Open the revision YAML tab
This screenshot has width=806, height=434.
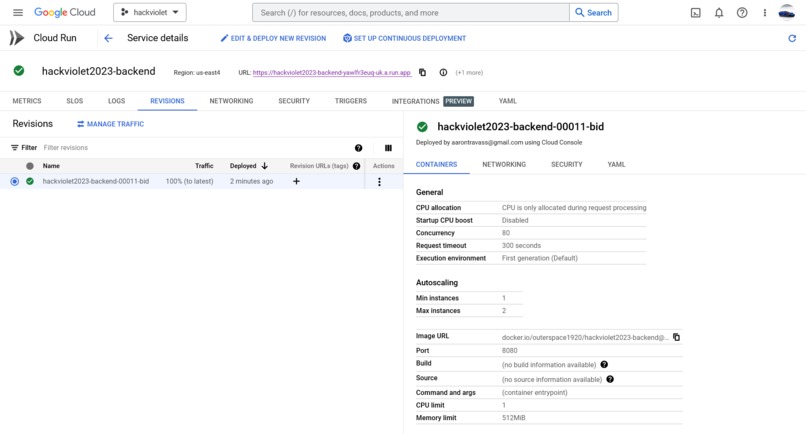616,165
